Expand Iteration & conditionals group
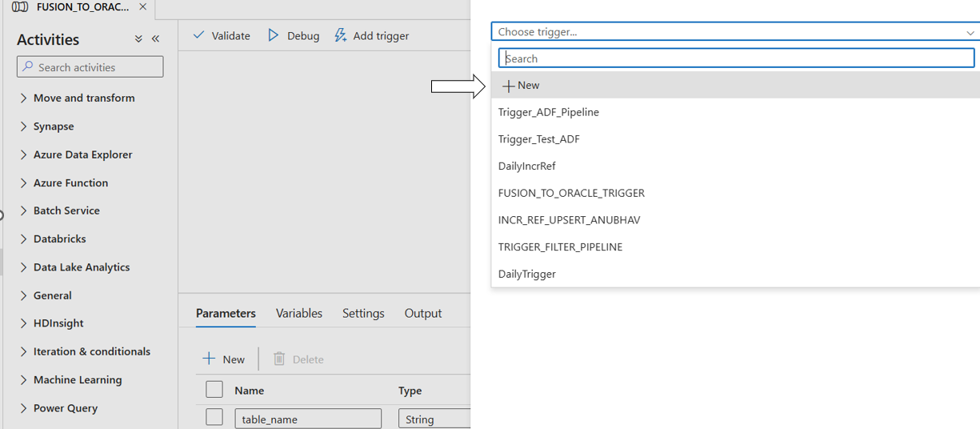This screenshot has height=429, width=980. 91,351
